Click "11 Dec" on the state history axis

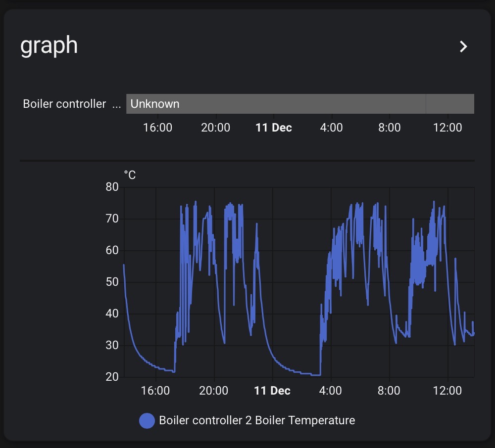coord(274,128)
